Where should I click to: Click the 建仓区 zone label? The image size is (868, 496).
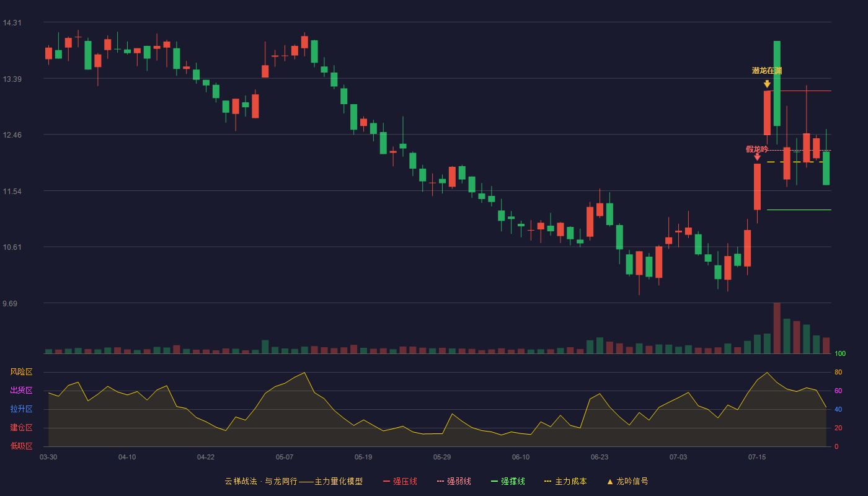click(x=22, y=428)
